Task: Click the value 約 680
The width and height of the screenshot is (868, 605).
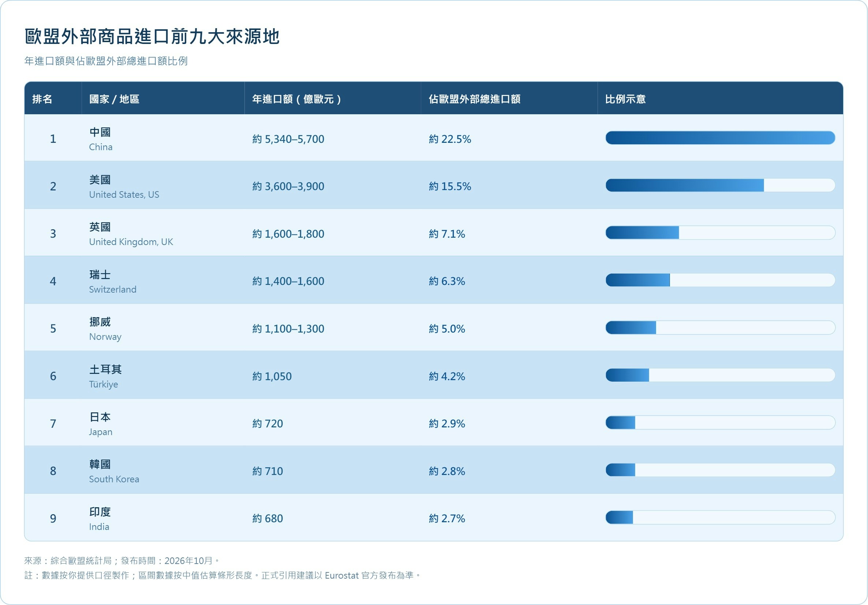Action: click(x=267, y=518)
